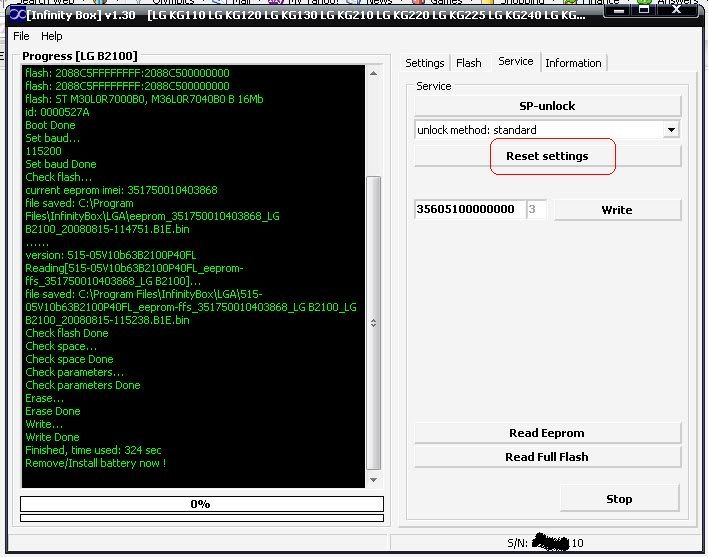The image size is (709, 557).
Task: Click the Write button
Action: click(x=617, y=210)
